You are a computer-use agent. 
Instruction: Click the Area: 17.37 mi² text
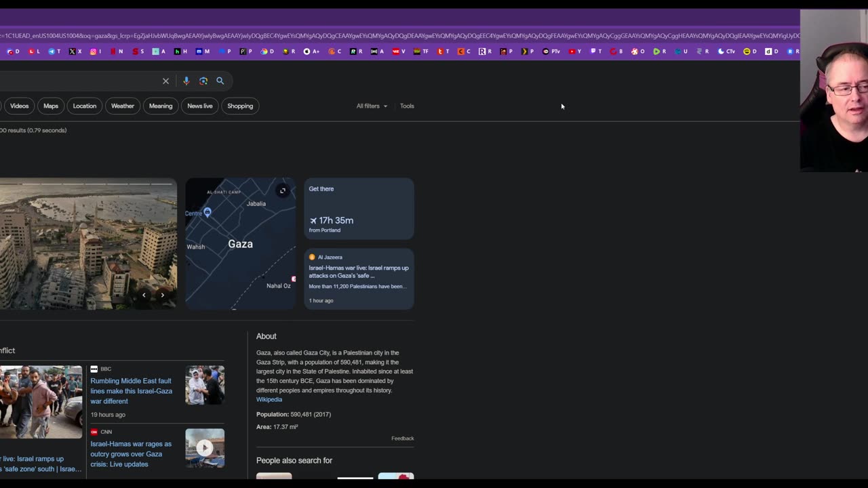(x=277, y=427)
